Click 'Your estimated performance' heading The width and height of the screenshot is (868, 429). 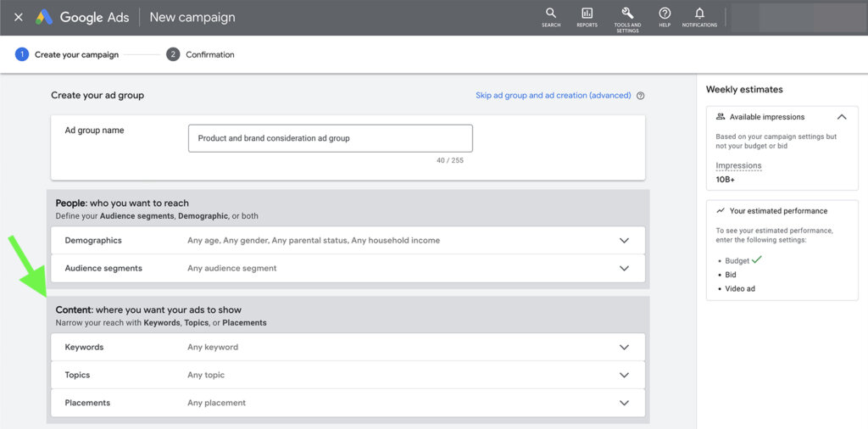[778, 211]
